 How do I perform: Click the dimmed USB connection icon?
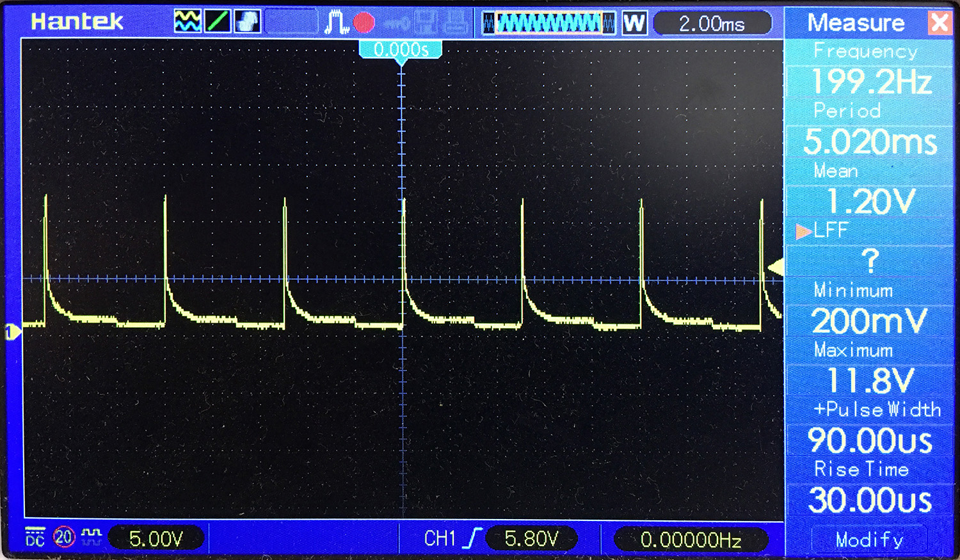pyautogui.click(x=397, y=24)
